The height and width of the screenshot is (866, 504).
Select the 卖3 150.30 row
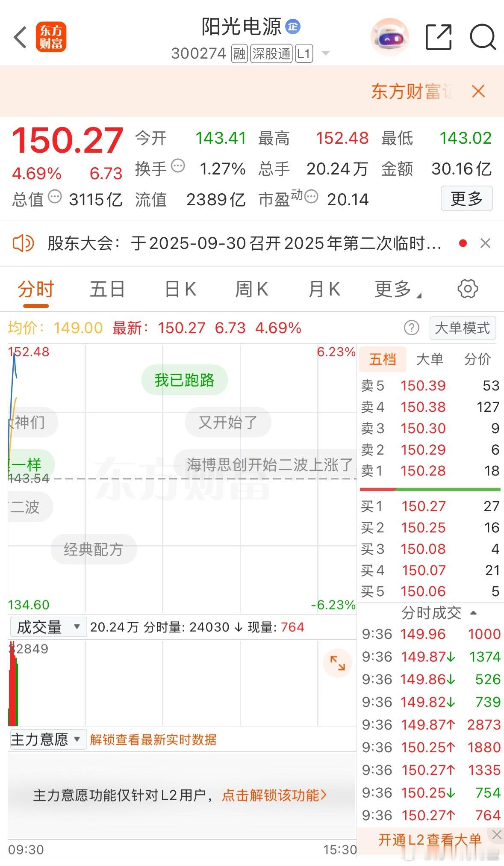(x=430, y=428)
